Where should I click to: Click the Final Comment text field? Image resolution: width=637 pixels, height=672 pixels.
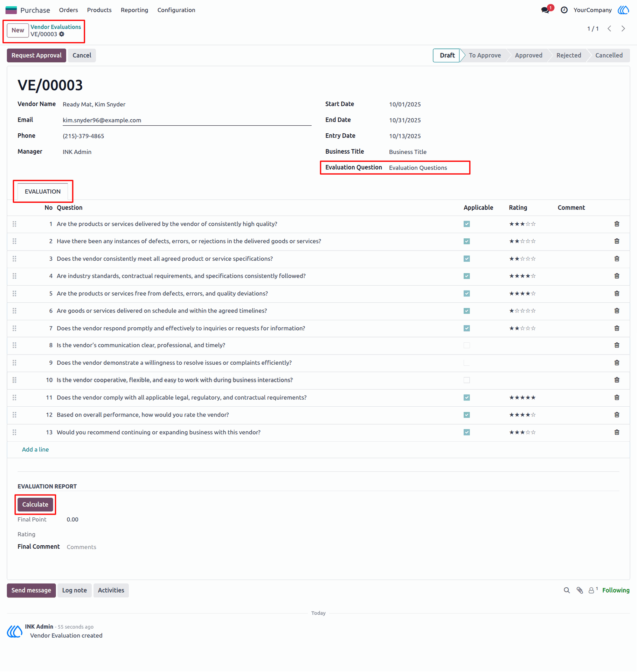[342, 547]
